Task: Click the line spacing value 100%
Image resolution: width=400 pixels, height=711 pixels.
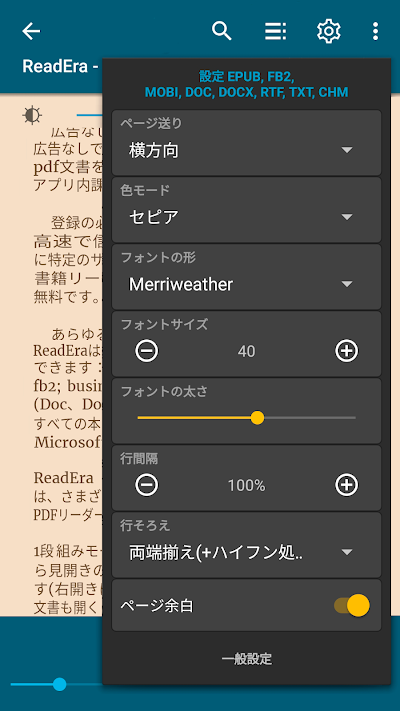Action: coord(246,486)
